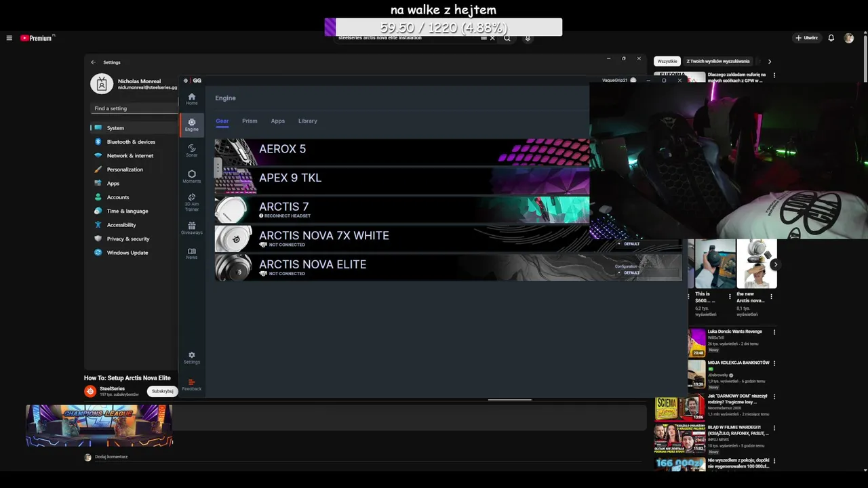868x488 pixels.
Task: Open options for 'Jak DARMOWY DOM' video
Action: click(774, 396)
